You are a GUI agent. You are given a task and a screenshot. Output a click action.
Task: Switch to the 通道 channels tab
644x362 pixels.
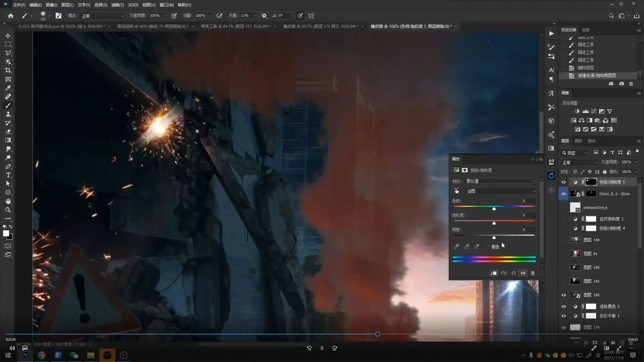tap(578, 141)
